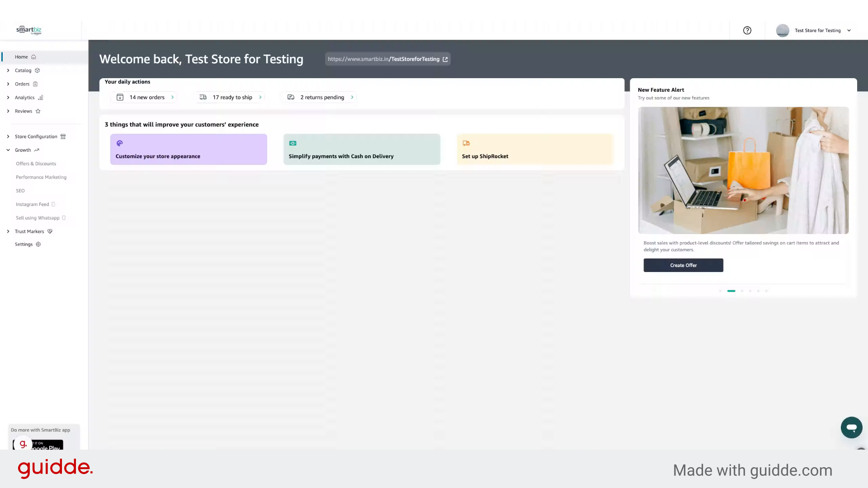The width and height of the screenshot is (868, 488).
Task: Select the Catalog package icon
Action: tap(37, 70)
